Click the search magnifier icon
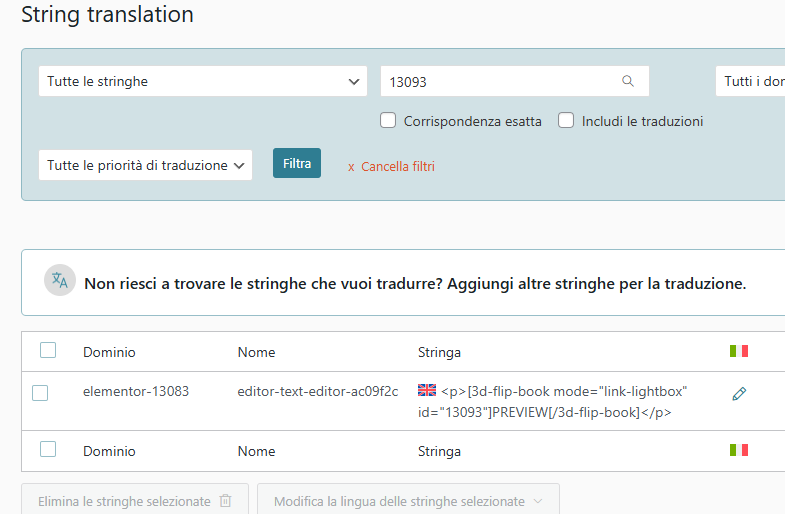785x514 pixels. tap(628, 82)
